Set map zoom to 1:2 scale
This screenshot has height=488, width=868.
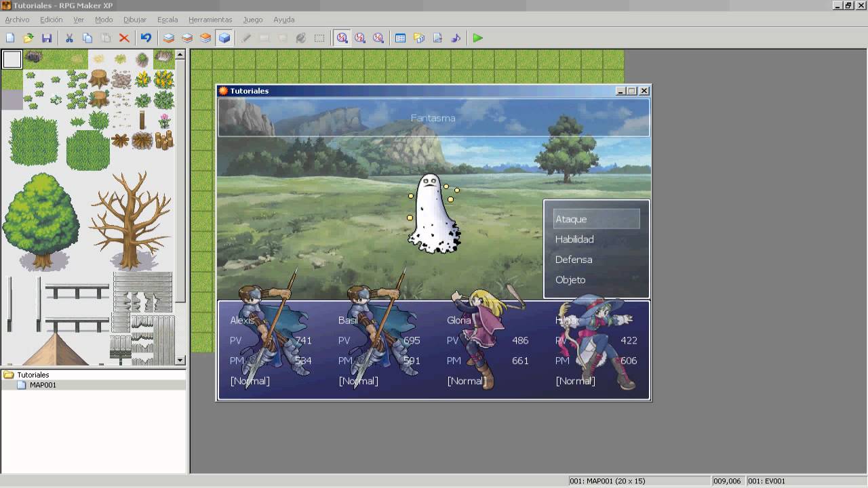pyautogui.click(x=360, y=38)
